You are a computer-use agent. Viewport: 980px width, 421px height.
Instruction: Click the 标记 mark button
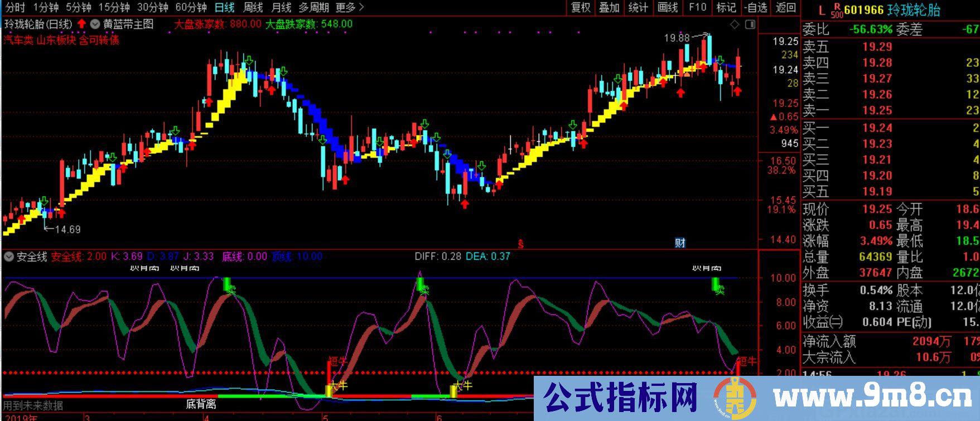[726, 7]
